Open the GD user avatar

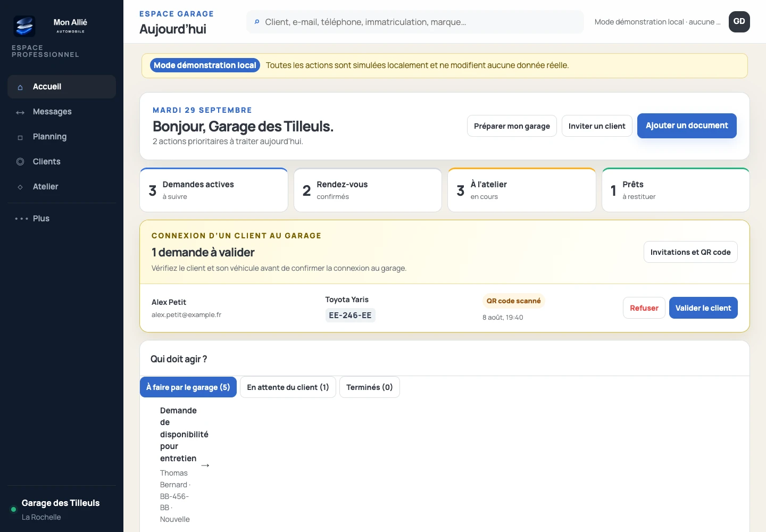pyautogui.click(x=739, y=22)
